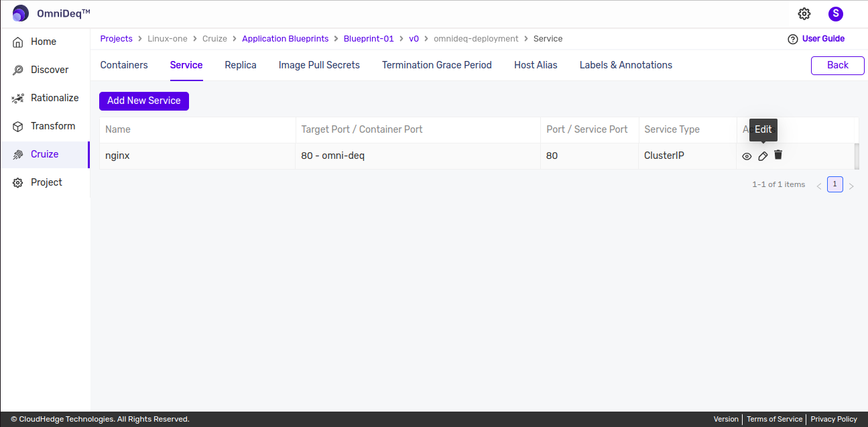Click the Transform cube icon
The width and height of the screenshot is (868, 427).
pos(18,126)
